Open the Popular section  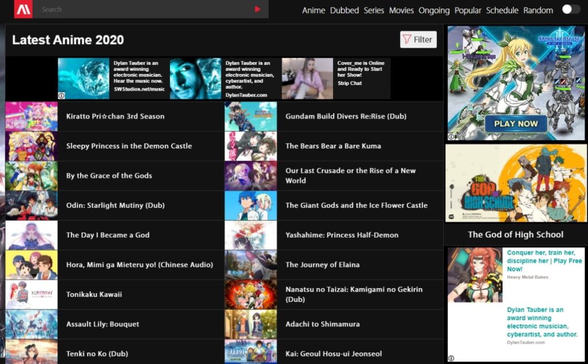coord(468,10)
